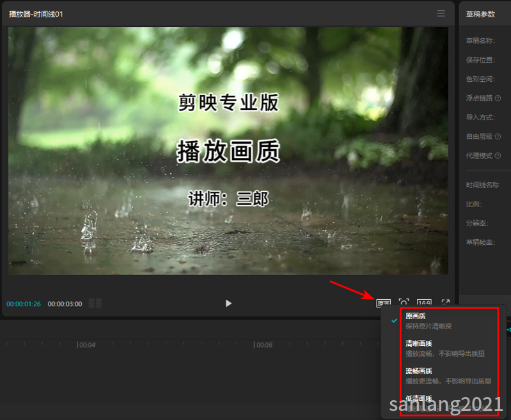Screen dimensions: 511x420
Task: Click the 比例 label
Action: tap(474, 205)
